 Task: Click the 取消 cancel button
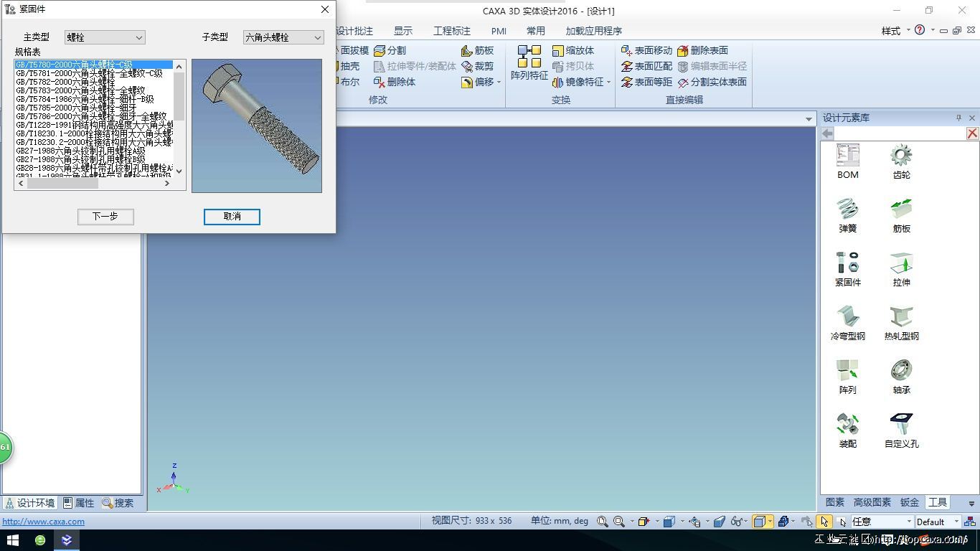[232, 216]
